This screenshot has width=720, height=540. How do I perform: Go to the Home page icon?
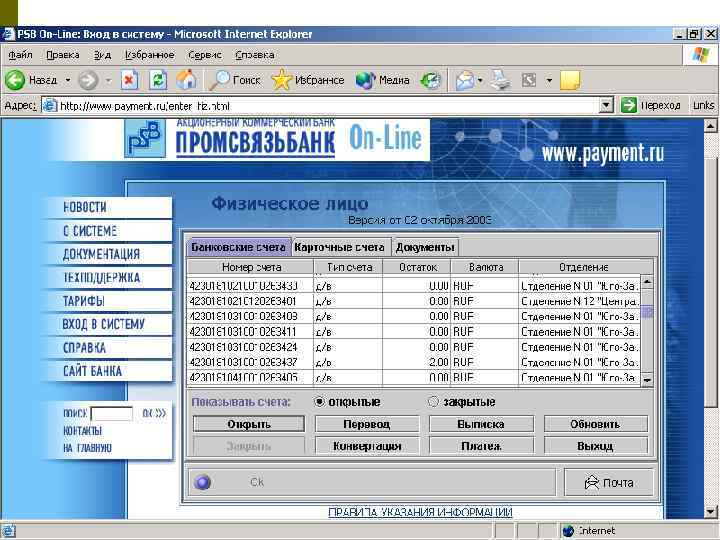(x=186, y=80)
